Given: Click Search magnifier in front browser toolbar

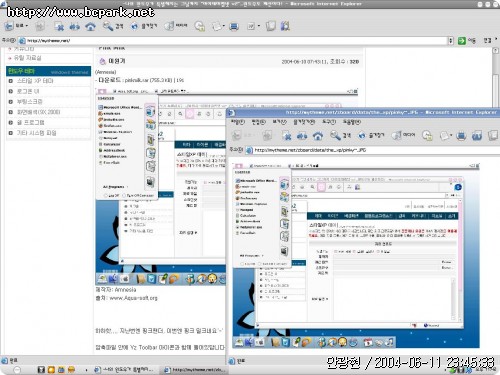Looking at the screenshot, I should pyautogui.click(x=335, y=135).
